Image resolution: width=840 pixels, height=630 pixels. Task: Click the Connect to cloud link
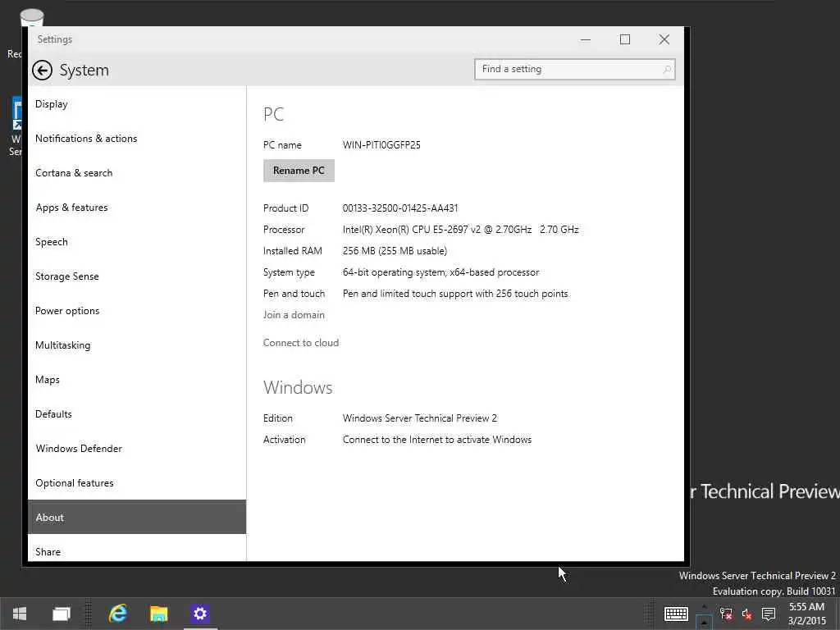pos(300,343)
